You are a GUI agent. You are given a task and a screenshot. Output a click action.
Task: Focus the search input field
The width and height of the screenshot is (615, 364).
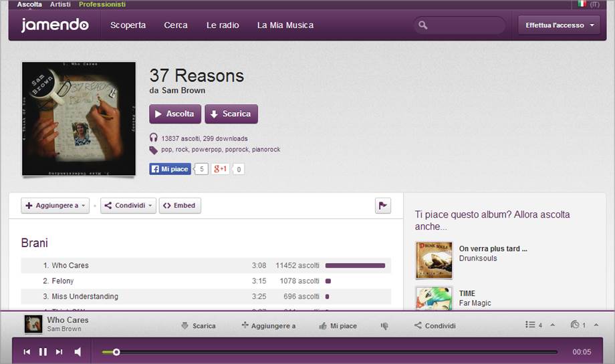click(459, 25)
